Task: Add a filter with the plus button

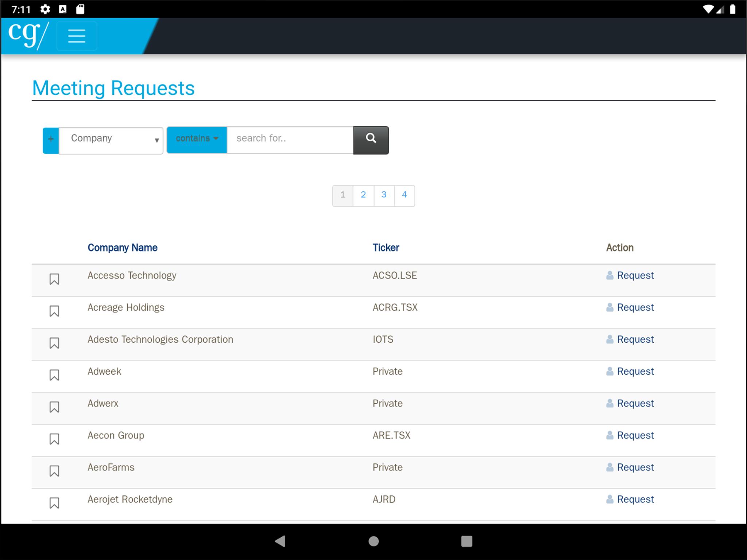Action: click(51, 141)
